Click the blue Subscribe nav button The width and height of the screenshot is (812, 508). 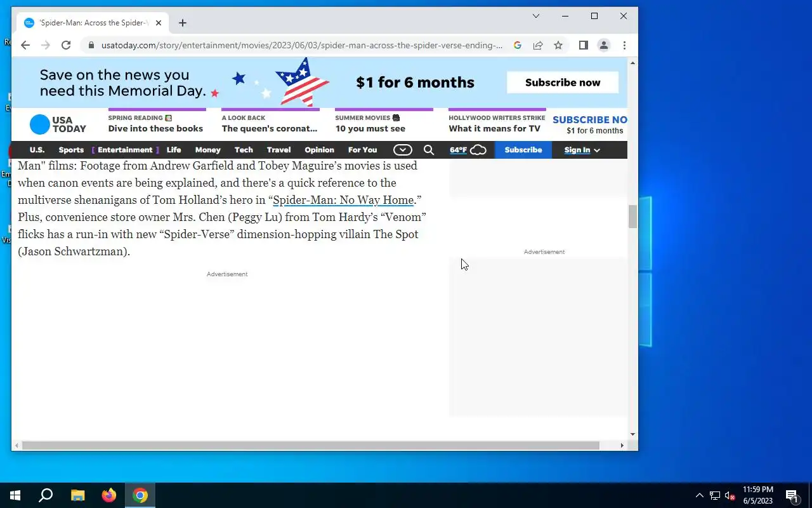tap(523, 150)
